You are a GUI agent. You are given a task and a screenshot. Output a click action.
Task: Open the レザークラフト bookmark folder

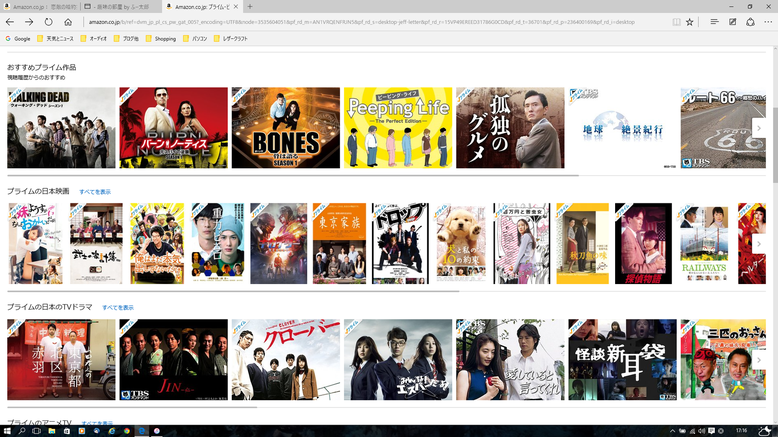pyautogui.click(x=231, y=38)
